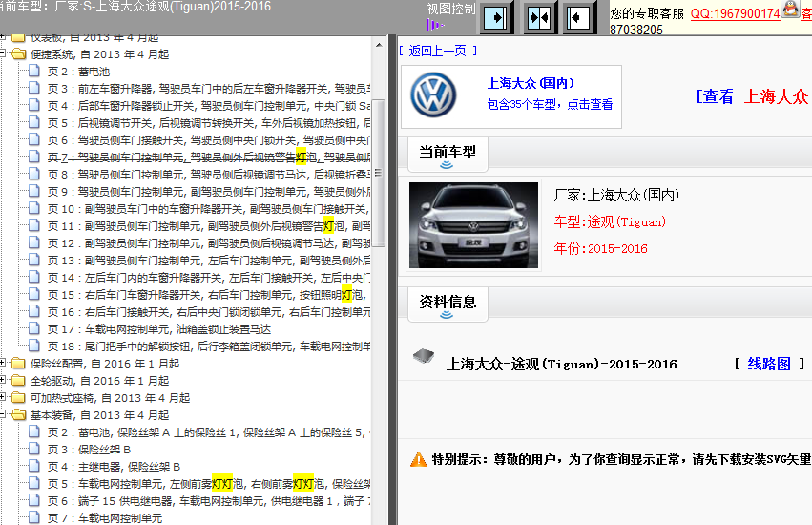Select the 车型:途观(Tiguan) text
812x525 pixels.
coord(610,222)
